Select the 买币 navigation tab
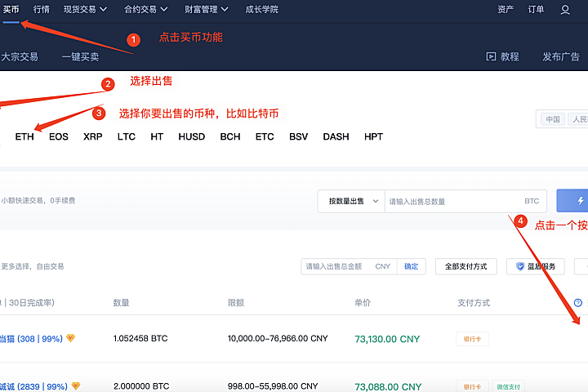This screenshot has width=588, height=392. coord(11,9)
